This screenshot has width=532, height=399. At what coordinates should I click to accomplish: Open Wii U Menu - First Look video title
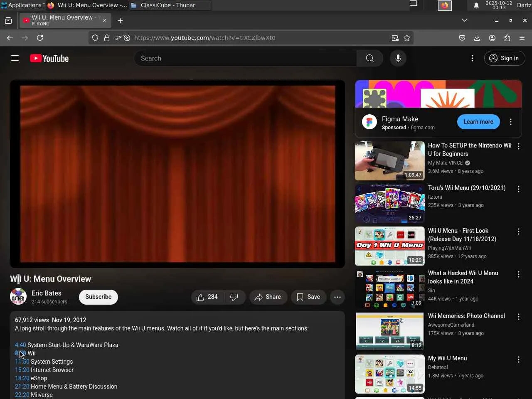coord(462,235)
